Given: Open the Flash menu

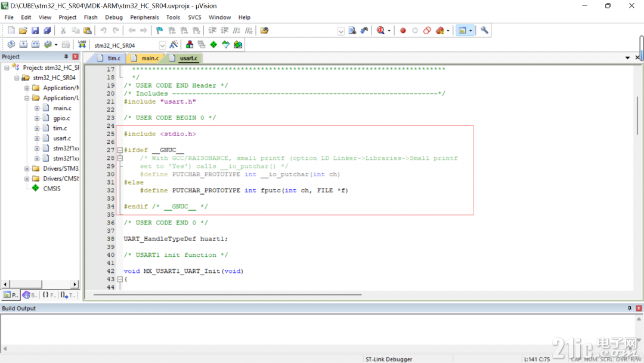Looking at the screenshot, I should click(91, 17).
